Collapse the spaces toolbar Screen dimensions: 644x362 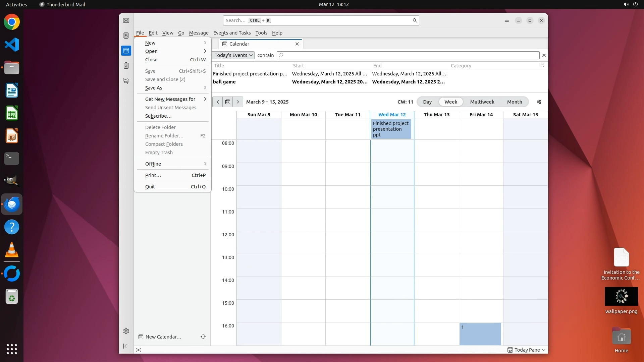point(126,346)
